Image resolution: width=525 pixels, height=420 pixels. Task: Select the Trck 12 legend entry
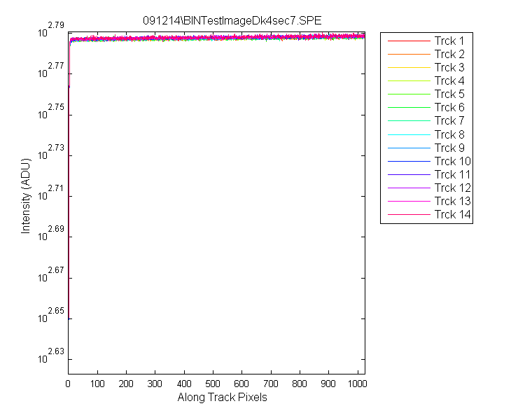coord(429,188)
